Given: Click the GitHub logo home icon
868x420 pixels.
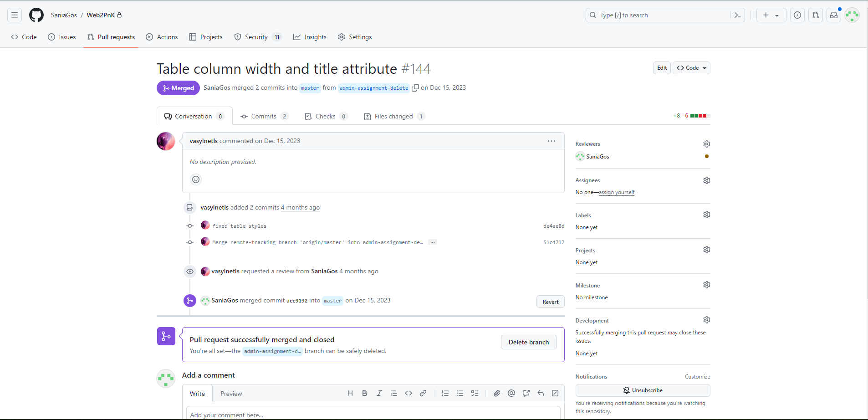Looking at the screenshot, I should click(x=36, y=15).
